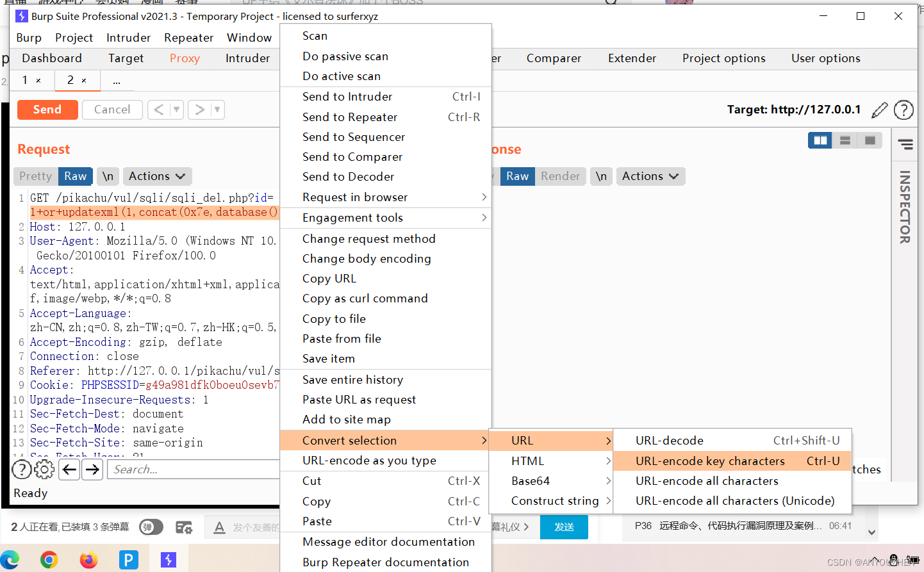This screenshot has height=572, width=924.
Task: Click the 发个友善的弹幕 input field
Action: point(256,527)
